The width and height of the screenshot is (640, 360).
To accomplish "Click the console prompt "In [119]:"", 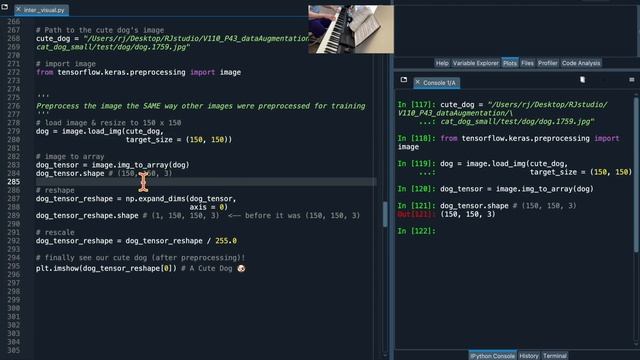I will pyautogui.click(x=417, y=164).
